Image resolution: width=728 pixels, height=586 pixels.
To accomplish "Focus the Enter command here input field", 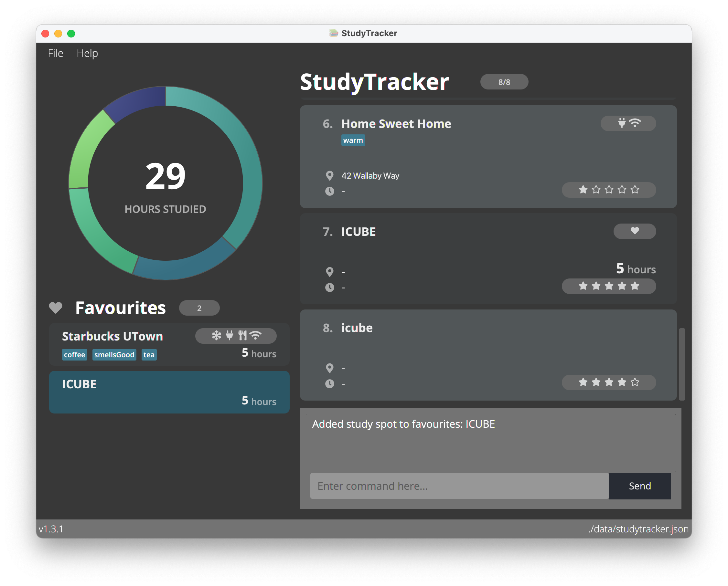I will (459, 486).
